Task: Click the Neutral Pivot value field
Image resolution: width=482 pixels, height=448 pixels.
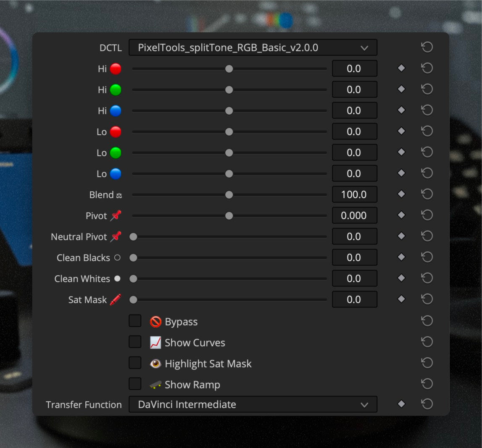Action: click(354, 236)
